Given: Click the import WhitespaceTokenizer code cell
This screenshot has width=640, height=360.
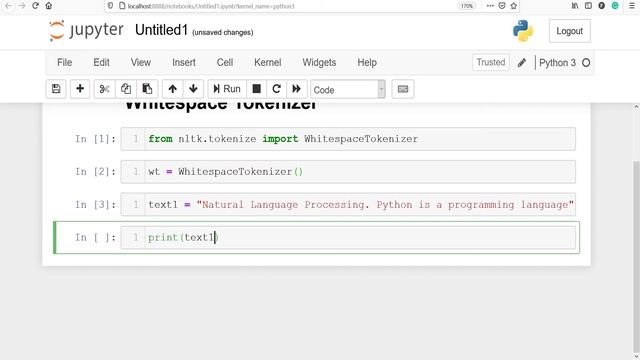Looking at the screenshot, I should [x=348, y=139].
